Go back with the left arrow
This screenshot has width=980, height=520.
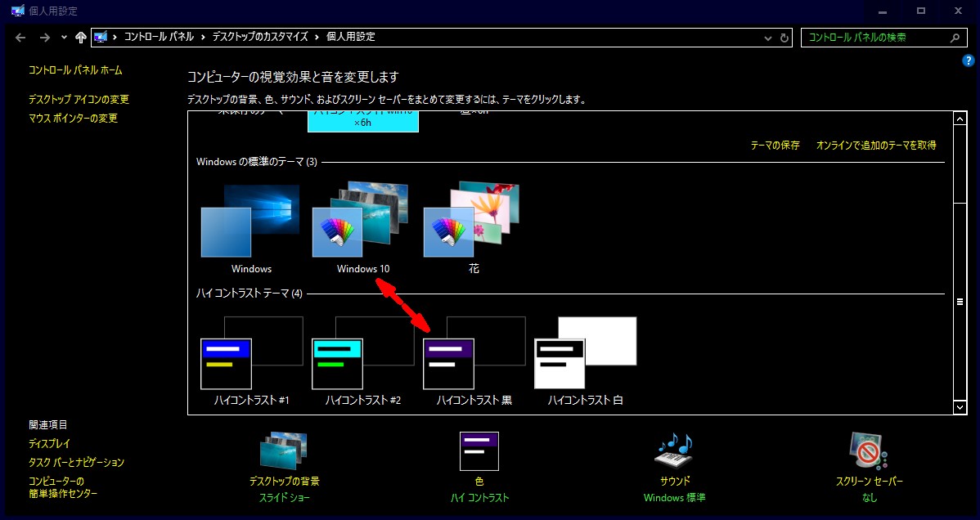point(20,38)
